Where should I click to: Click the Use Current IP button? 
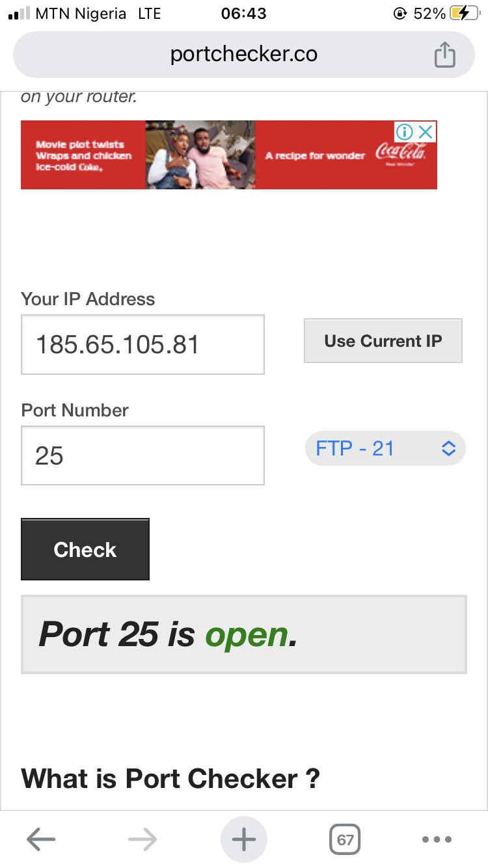pyautogui.click(x=383, y=341)
